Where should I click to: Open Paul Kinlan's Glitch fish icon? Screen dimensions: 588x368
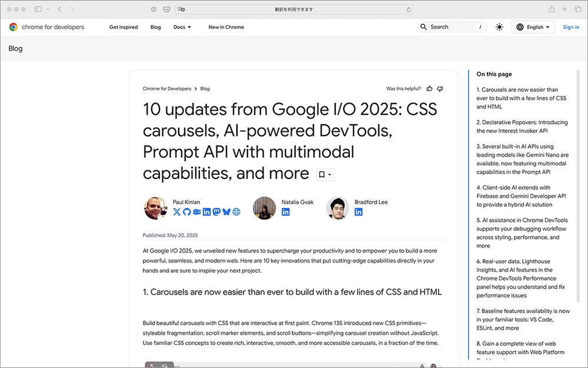[x=196, y=212]
